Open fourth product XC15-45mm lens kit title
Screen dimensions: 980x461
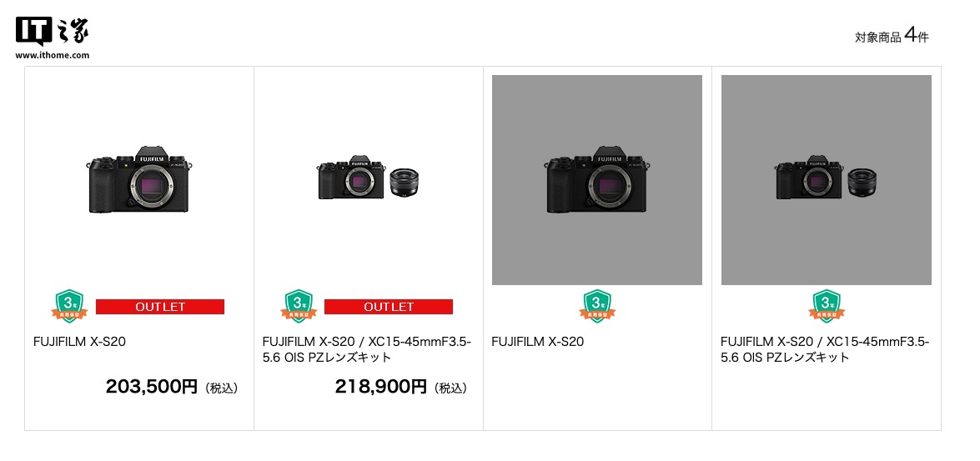(x=825, y=350)
